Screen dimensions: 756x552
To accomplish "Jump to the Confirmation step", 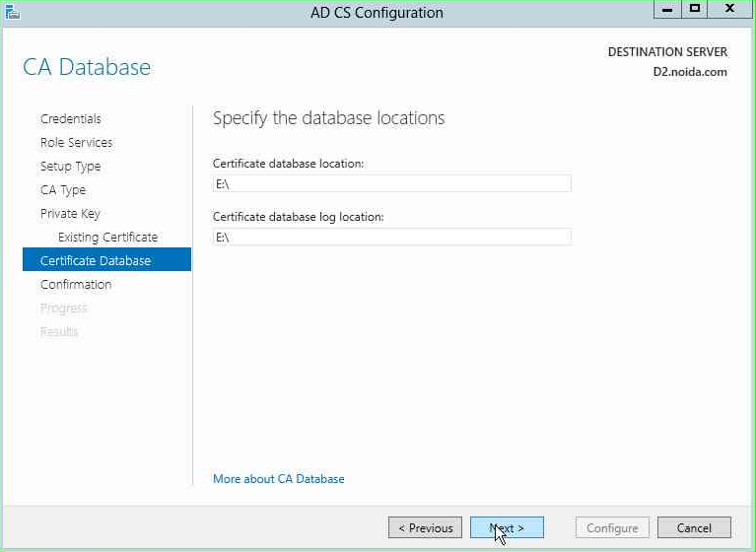I will tap(76, 285).
